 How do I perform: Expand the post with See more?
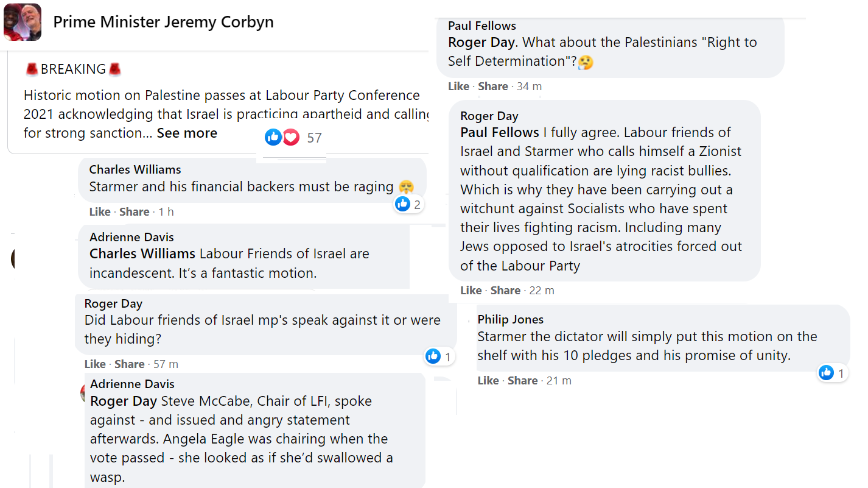[x=187, y=133]
